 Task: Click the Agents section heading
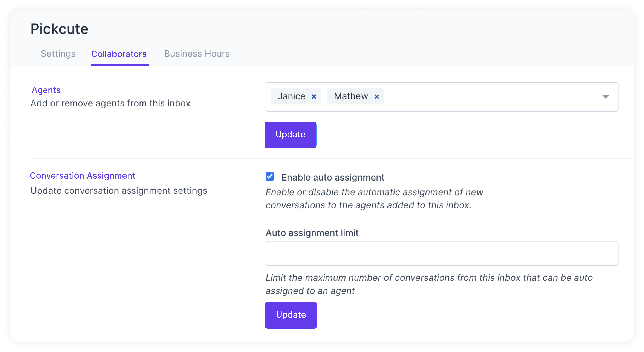click(46, 90)
